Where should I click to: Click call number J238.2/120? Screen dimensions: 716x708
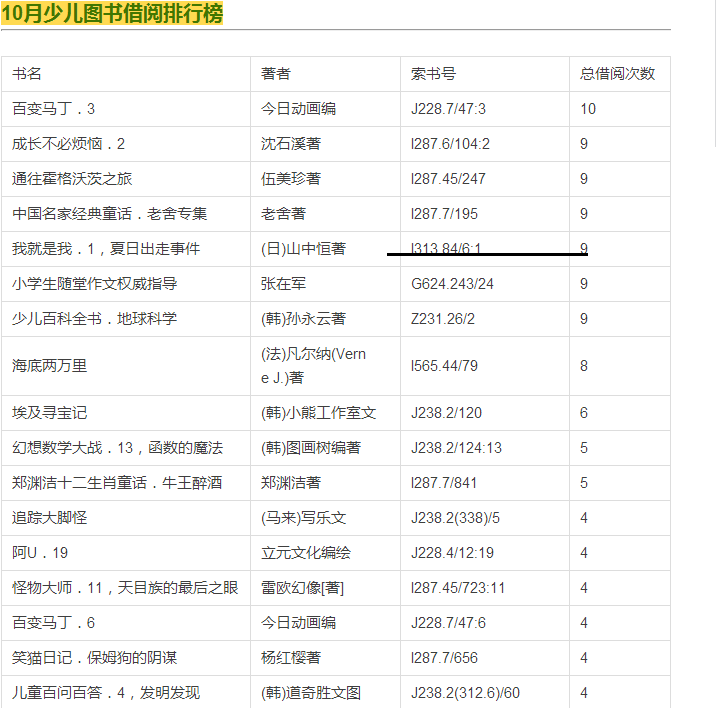pyautogui.click(x=447, y=413)
